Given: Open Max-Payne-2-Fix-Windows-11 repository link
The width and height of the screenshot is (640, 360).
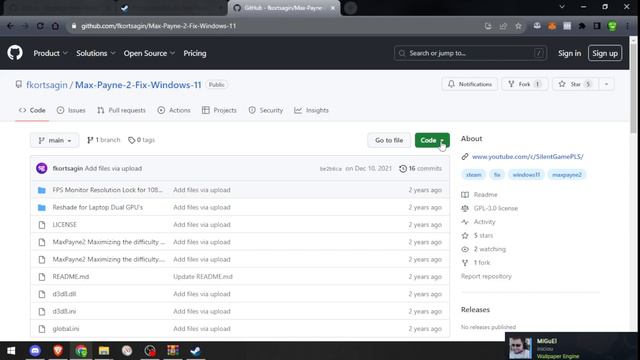Looking at the screenshot, I should [x=138, y=85].
